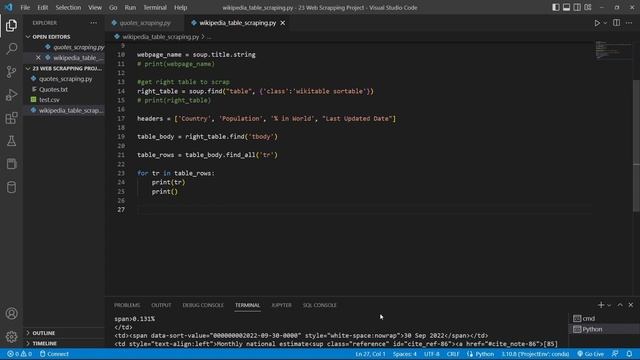This screenshot has height=360, width=640.
Task: Open Explorer panel more actions ellipsis
Action: tap(93, 23)
